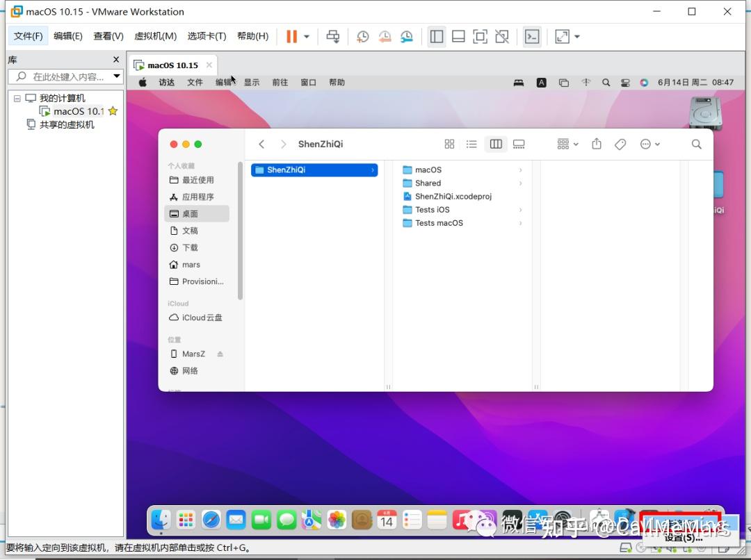Open the VMware 编辑(E) menu
Screen dimensions: 751x560
pyautogui.click(x=68, y=36)
